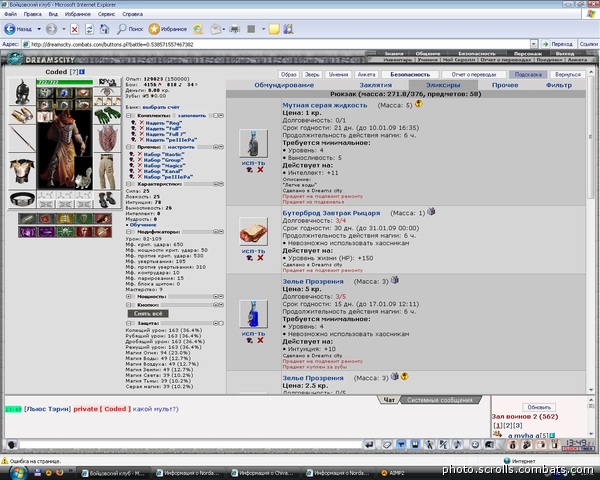Click the walking figure chat icon
Image resolution: width=600 pixels, height=480 pixels.
(429, 444)
